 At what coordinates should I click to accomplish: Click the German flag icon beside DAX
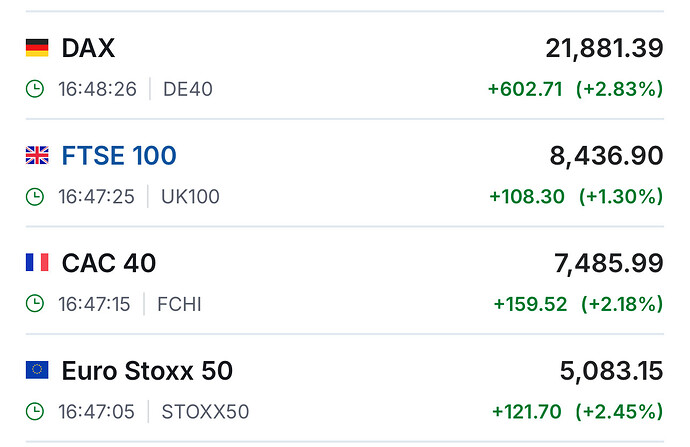(x=37, y=48)
